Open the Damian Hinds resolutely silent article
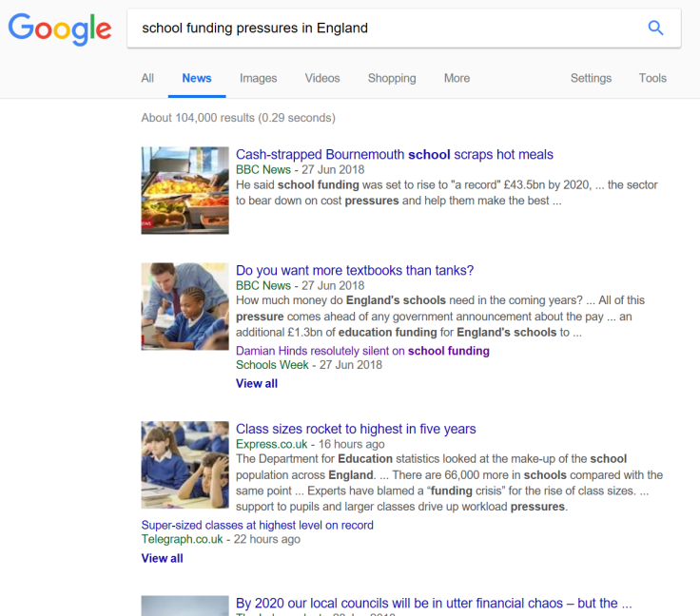The height and width of the screenshot is (616, 700). click(362, 351)
